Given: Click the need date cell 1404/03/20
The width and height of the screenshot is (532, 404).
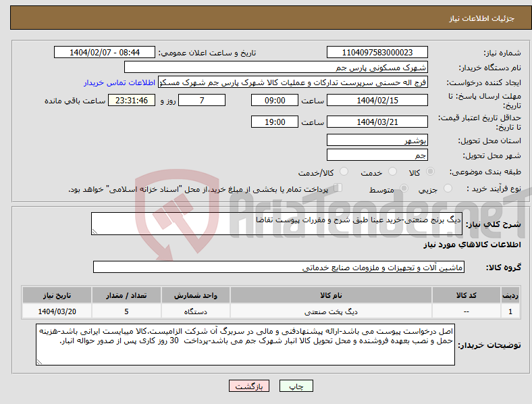Looking at the screenshot, I should pyautogui.click(x=57, y=311).
